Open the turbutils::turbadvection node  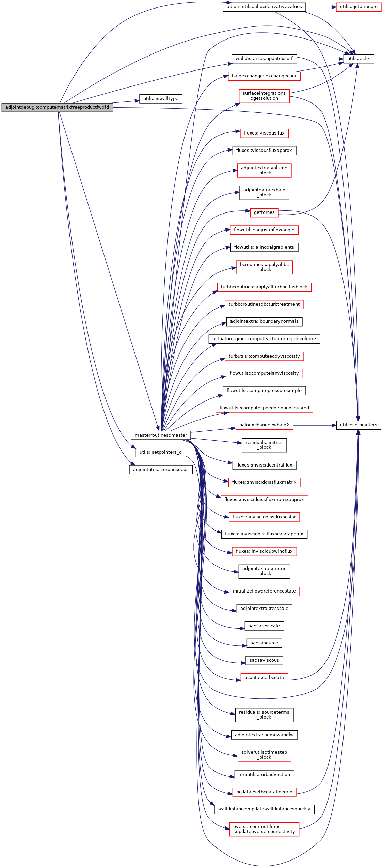[x=264, y=775]
